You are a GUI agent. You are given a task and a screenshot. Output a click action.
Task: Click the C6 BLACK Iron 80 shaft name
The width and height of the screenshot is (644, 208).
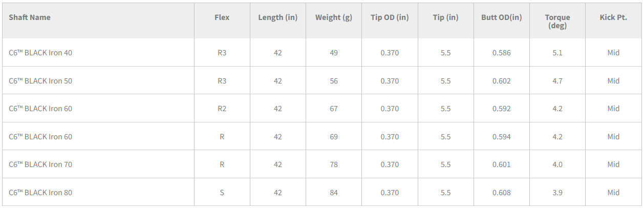point(40,193)
